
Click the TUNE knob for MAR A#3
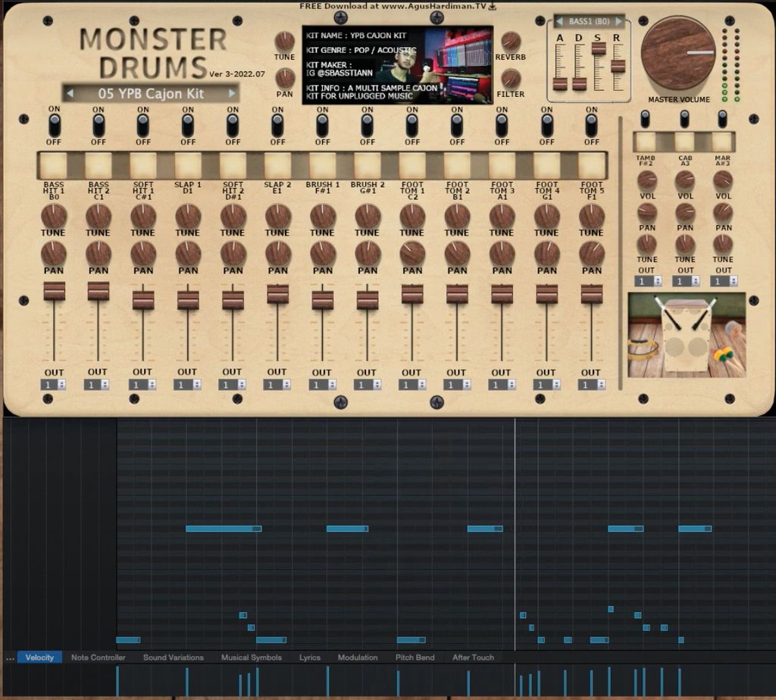pyautogui.click(x=722, y=244)
